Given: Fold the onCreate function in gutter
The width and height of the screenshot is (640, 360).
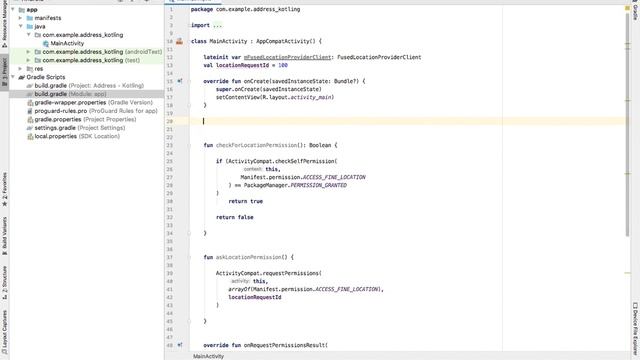Looking at the screenshot, I should coord(189,81).
